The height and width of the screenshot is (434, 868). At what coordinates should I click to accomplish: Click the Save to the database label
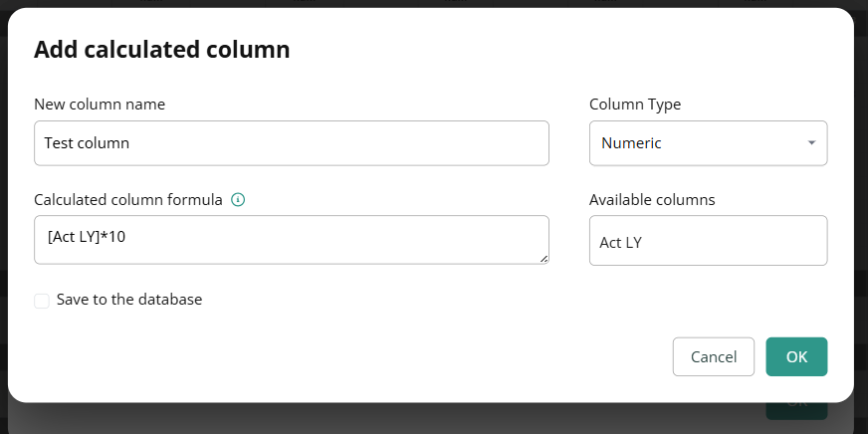point(129,300)
